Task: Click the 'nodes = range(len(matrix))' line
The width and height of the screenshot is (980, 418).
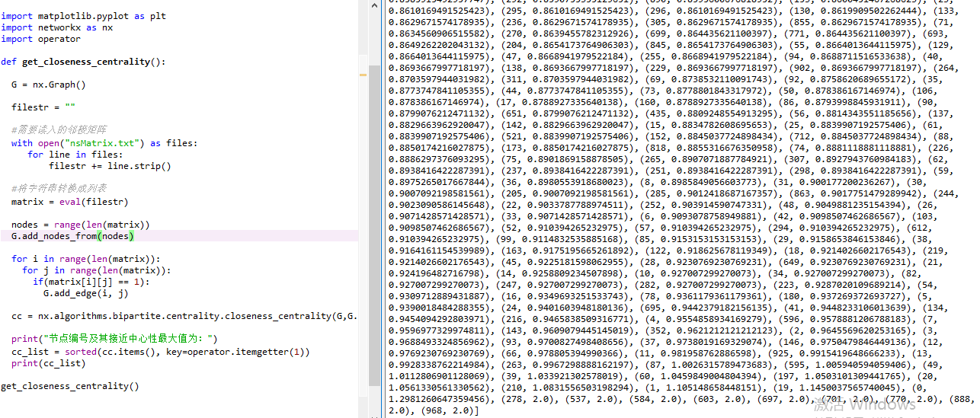Action: (x=81, y=225)
